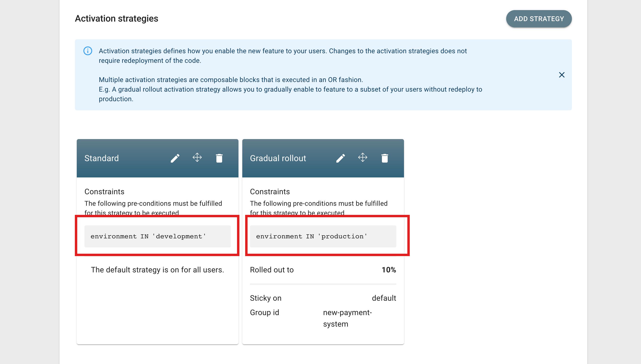The width and height of the screenshot is (641, 364).
Task: Click the info icon in blue banner
Action: (x=88, y=51)
